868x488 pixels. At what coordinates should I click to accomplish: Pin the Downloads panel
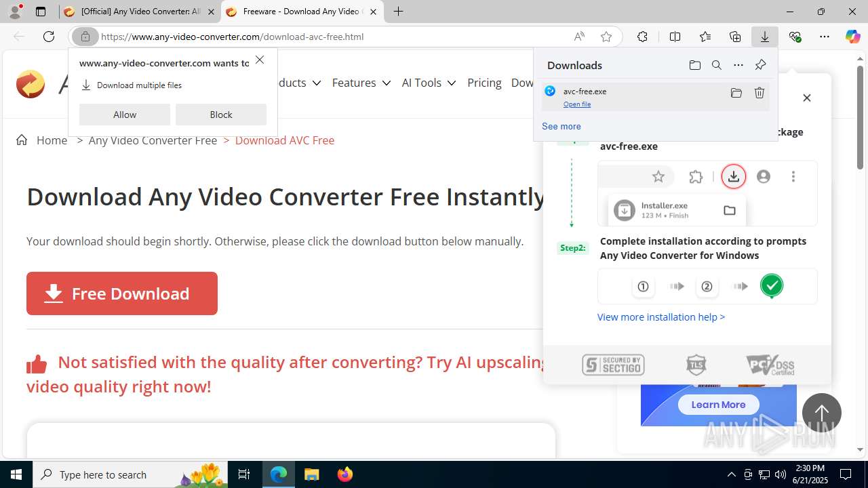tap(760, 65)
